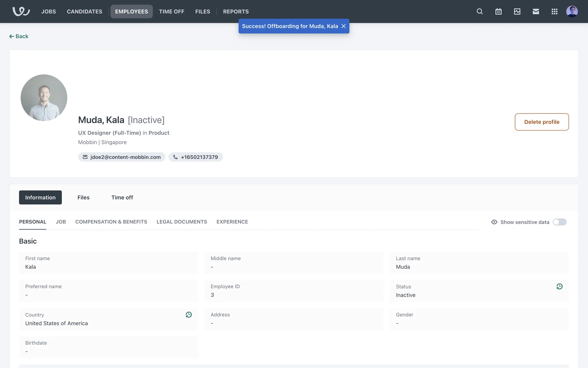
Task: View Status field history icon
Action: pyautogui.click(x=559, y=286)
